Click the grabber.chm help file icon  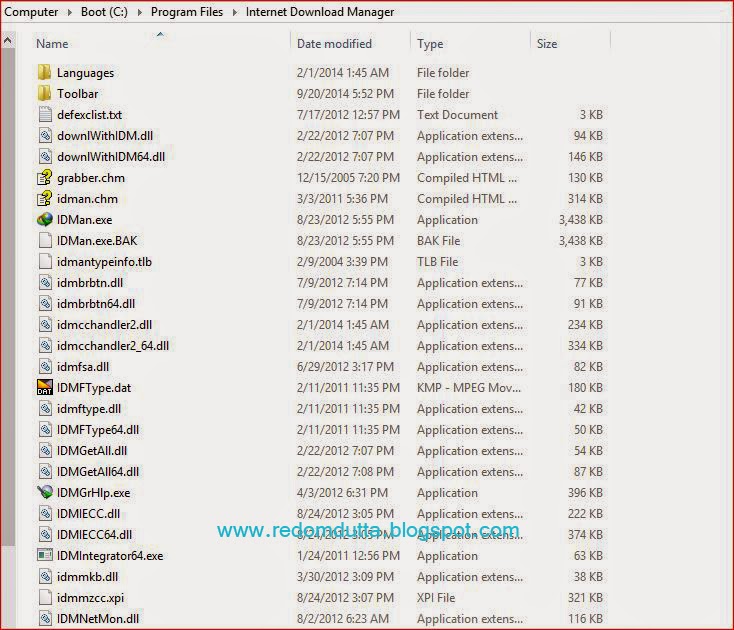pyautogui.click(x=44, y=178)
